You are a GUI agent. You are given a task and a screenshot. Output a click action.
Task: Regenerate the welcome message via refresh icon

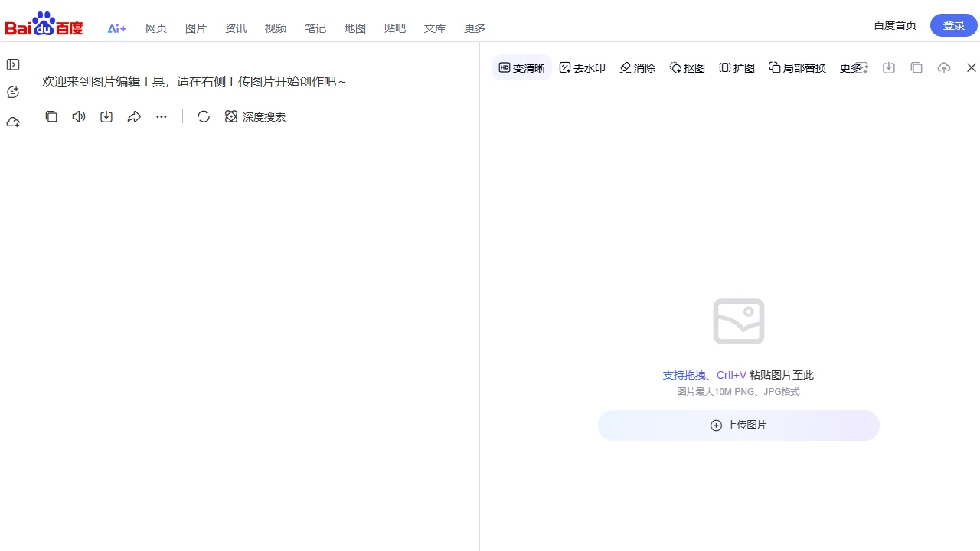[204, 116]
